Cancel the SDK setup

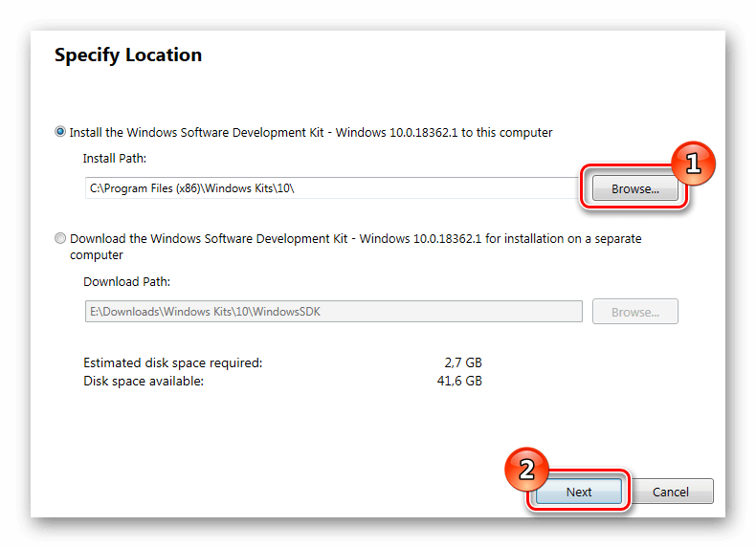[x=670, y=492]
